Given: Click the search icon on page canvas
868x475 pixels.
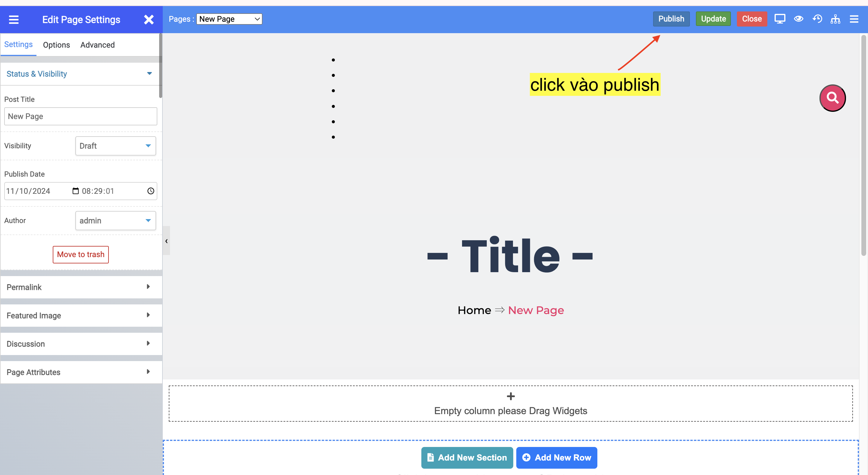Looking at the screenshot, I should coord(832,97).
